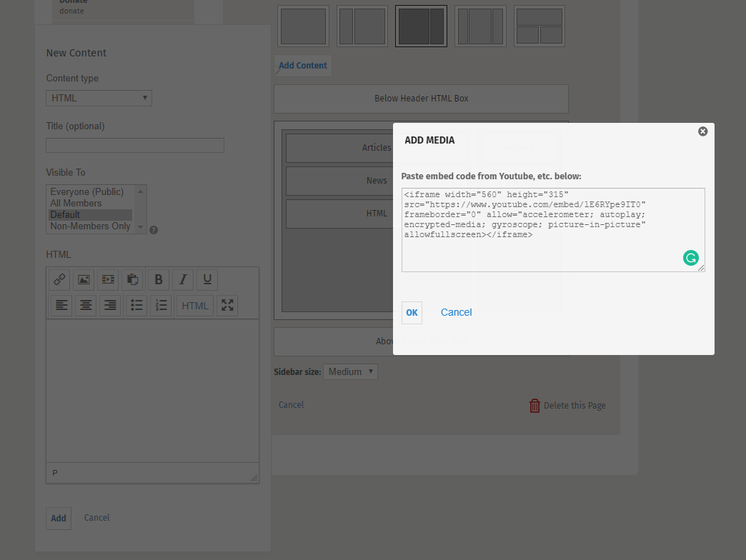Click the paste clipboard icon in editor toolbar
Image resolution: width=746 pixels, height=560 pixels.
click(132, 279)
